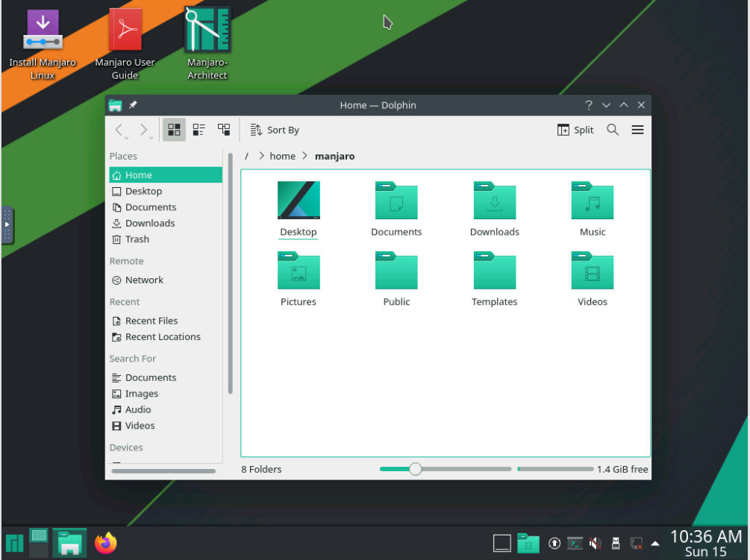Open the Dolphin window menu icon

click(x=115, y=105)
